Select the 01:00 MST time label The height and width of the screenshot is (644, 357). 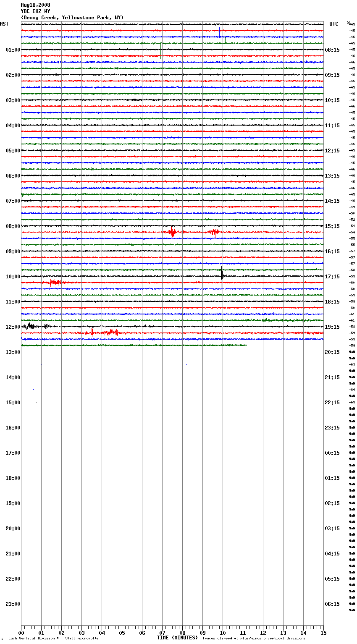(13, 50)
